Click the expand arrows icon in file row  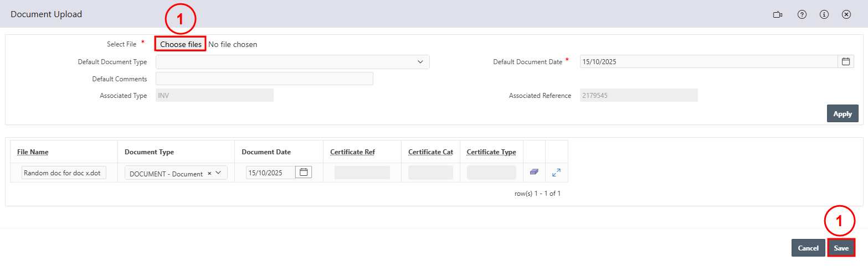coord(557,173)
